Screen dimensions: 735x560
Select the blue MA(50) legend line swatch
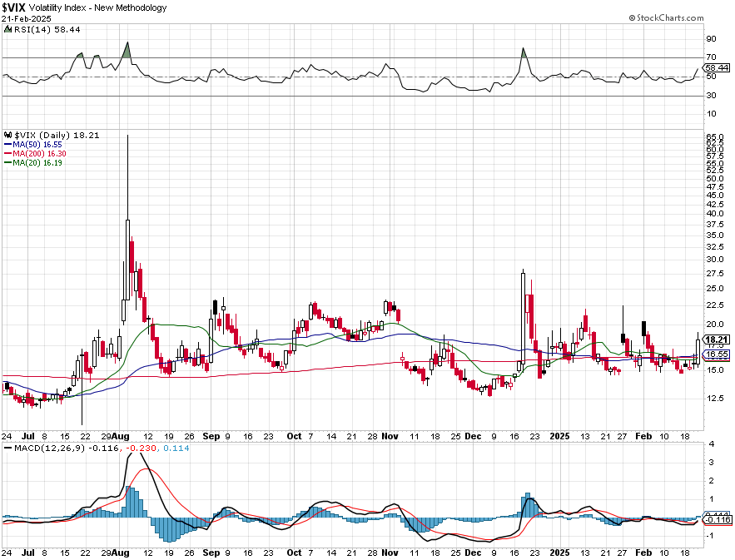[7, 145]
